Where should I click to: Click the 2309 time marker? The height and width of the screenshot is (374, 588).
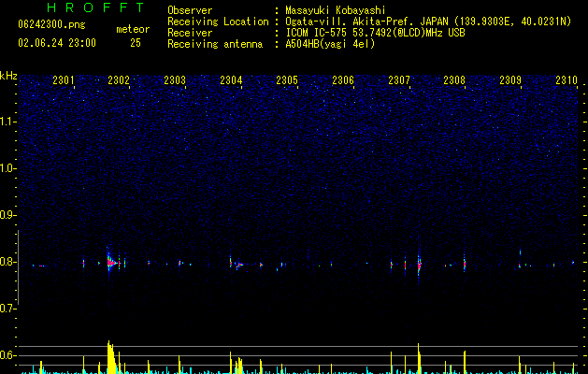pos(510,79)
